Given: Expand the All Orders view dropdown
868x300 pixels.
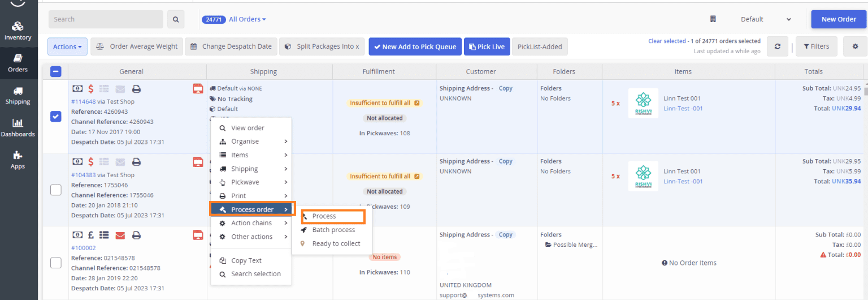Looking at the screenshot, I should (x=247, y=19).
